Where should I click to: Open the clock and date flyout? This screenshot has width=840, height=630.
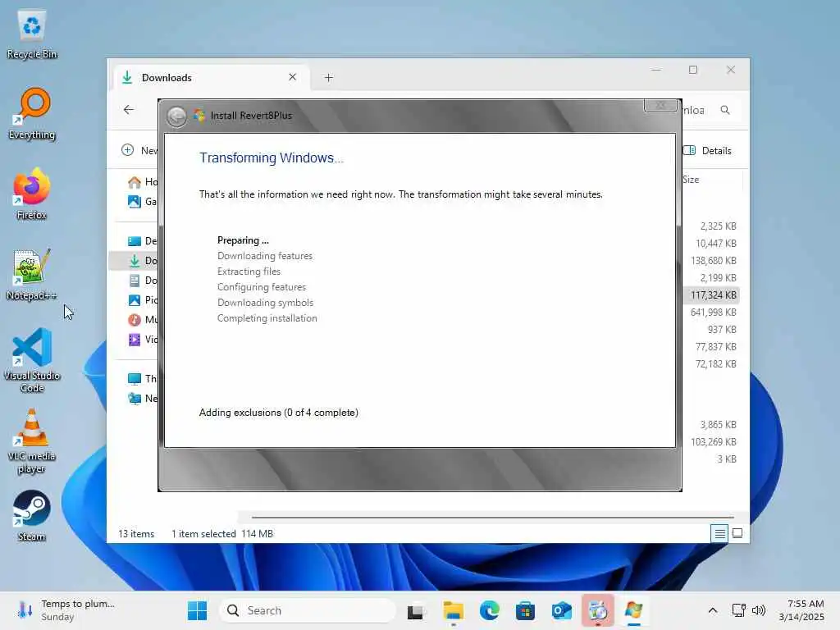pyautogui.click(x=801, y=610)
